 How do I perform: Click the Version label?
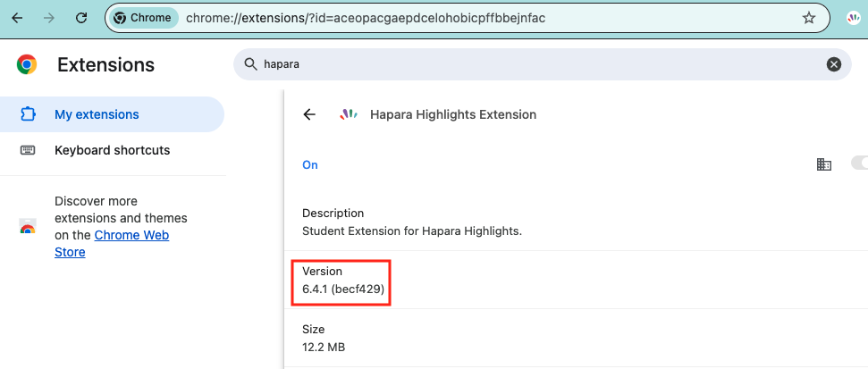pos(322,271)
